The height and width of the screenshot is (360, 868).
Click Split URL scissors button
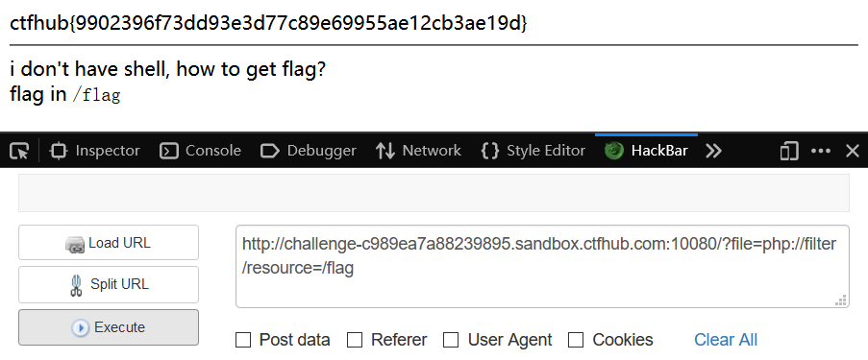coord(109,285)
